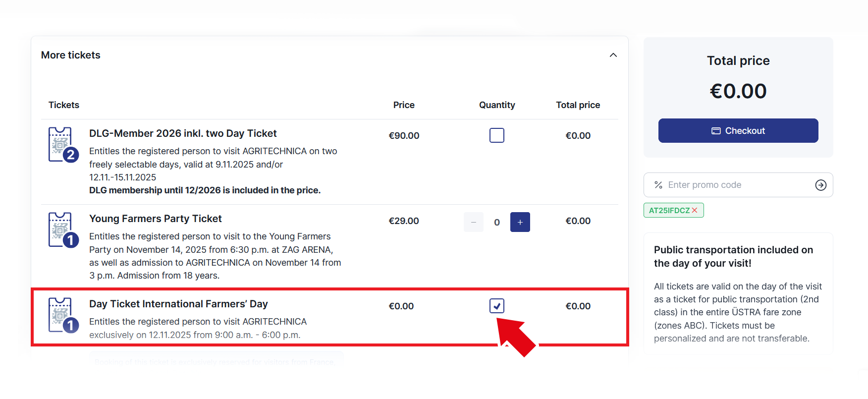Uncheck Day Ticket International Farmers' Day checkbox

[496, 306]
